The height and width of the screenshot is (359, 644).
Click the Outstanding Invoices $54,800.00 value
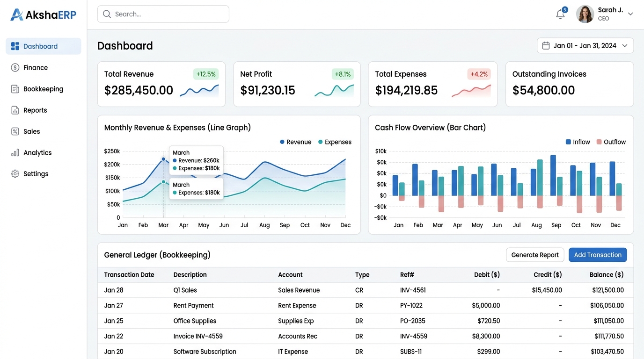(x=543, y=90)
